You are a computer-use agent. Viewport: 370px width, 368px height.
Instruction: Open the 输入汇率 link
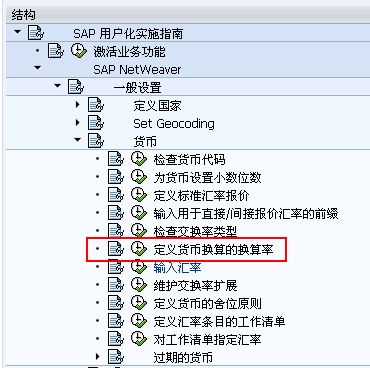point(177,268)
